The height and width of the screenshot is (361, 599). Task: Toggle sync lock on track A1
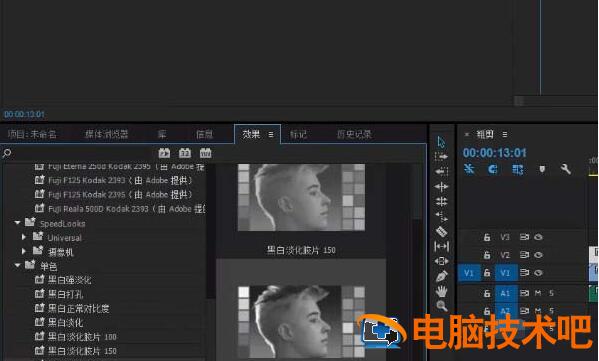click(524, 293)
